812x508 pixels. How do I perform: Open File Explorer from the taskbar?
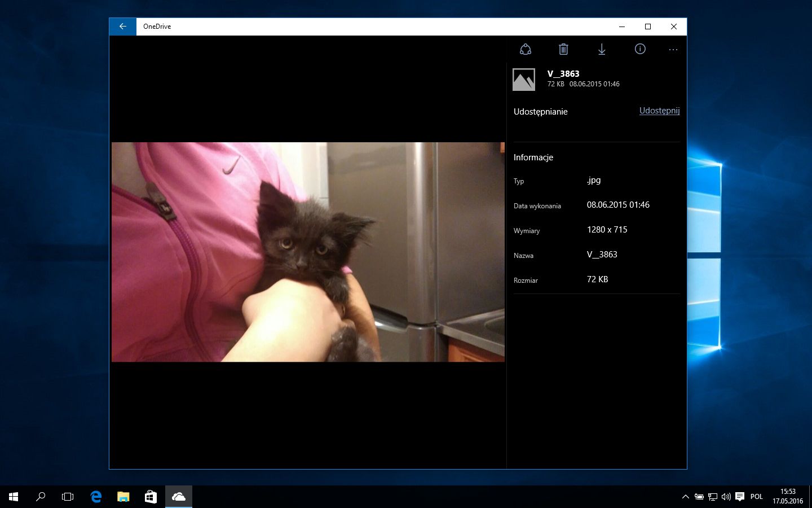coord(123,497)
